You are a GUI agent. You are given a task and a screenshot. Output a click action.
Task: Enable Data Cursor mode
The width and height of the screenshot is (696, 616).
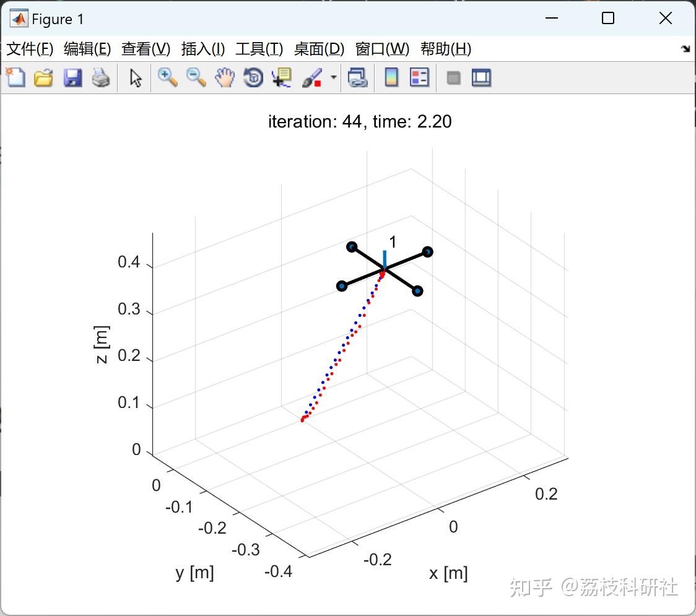click(281, 77)
